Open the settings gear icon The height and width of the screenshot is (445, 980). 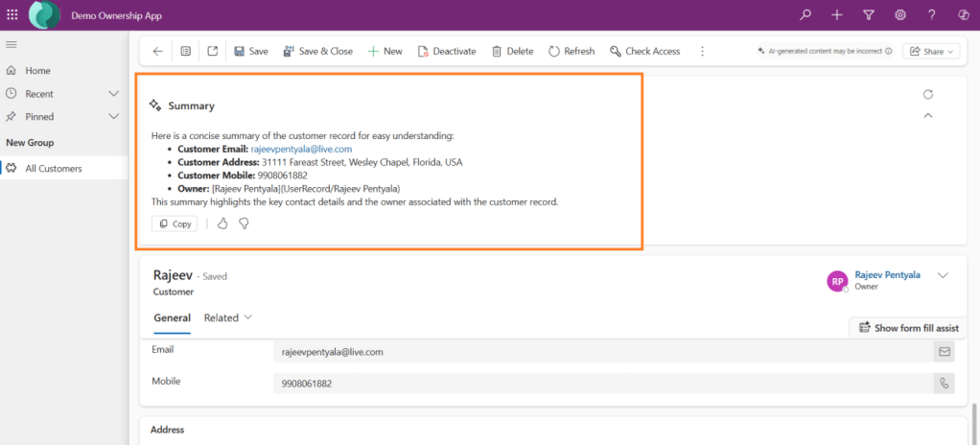pyautogui.click(x=900, y=14)
